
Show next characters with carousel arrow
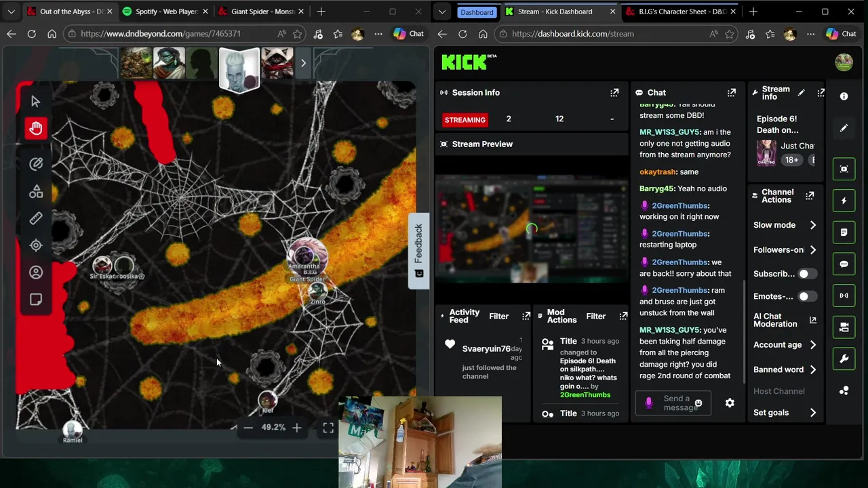tap(303, 63)
